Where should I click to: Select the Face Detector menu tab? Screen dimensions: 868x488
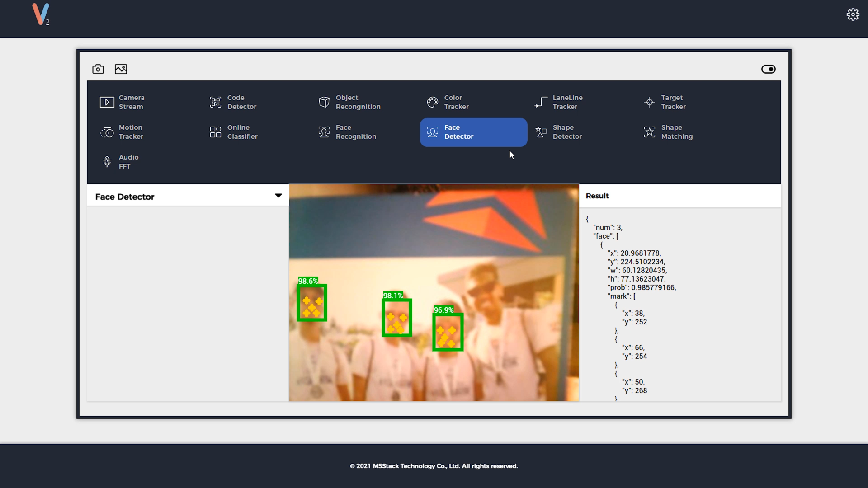[473, 131]
